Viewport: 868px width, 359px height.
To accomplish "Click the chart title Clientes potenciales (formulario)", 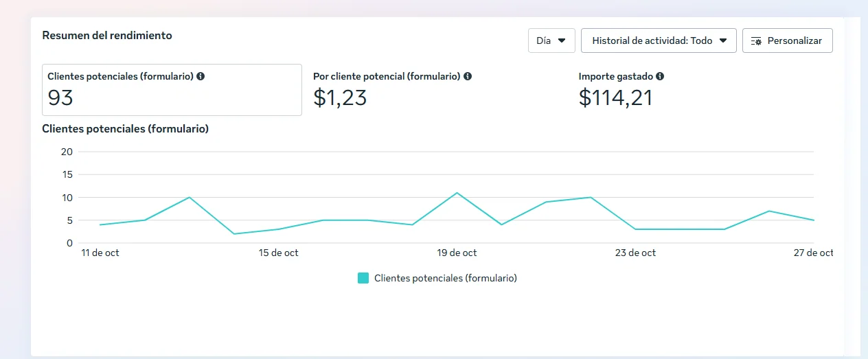I will (126, 128).
